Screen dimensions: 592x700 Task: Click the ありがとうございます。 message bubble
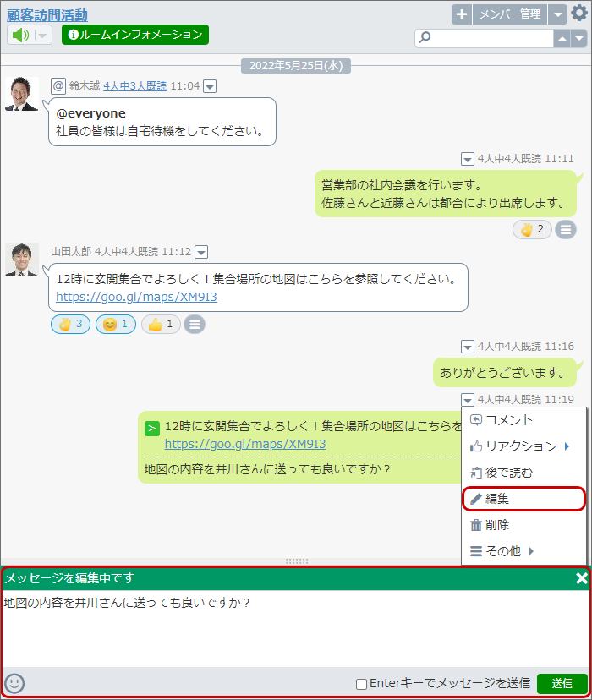point(505,373)
